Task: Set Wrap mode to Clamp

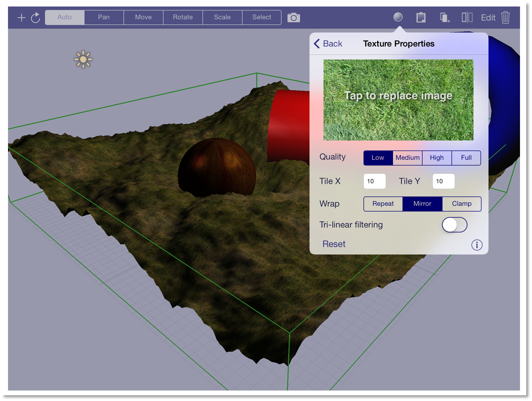Action: coord(461,204)
